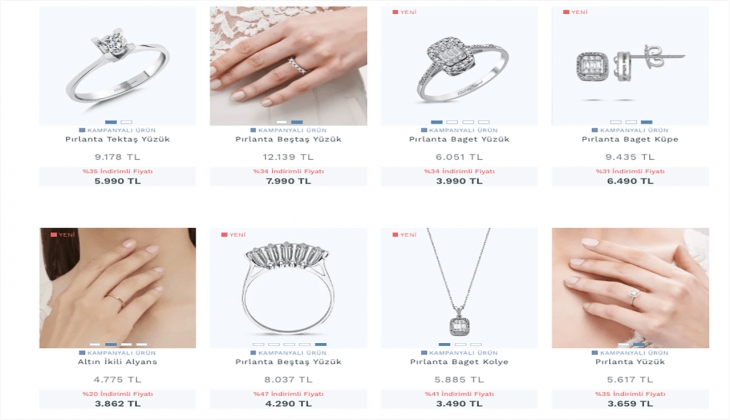
Task: Open the Pırlanta Baget Küpe earrings image
Action: coord(630,66)
